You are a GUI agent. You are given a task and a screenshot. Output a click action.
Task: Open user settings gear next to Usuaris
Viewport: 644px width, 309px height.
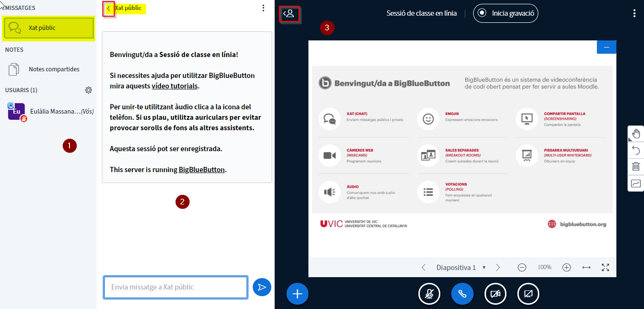pos(89,90)
